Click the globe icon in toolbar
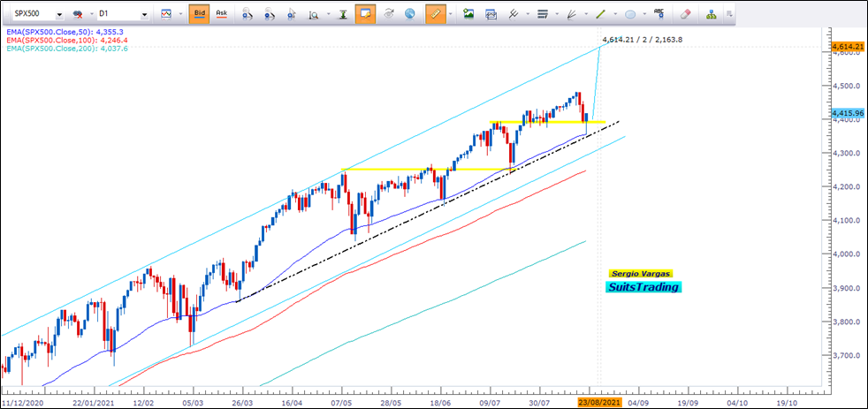Screen dimensions: 868x409 [409, 14]
